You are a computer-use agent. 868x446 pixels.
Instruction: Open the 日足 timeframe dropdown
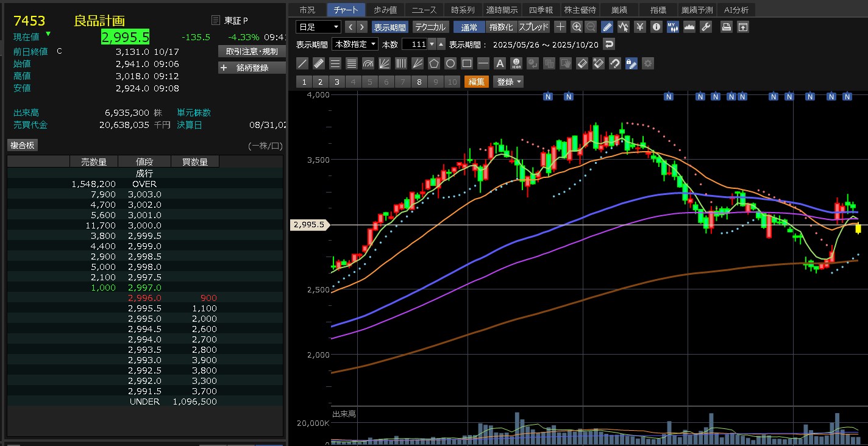point(318,27)
